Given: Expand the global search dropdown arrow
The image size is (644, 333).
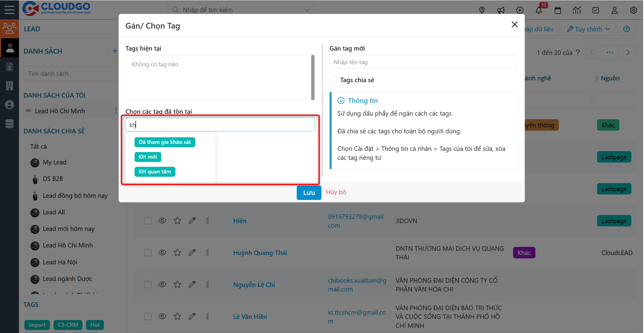Looking at the screenshot, I should (x=307, y=10).
